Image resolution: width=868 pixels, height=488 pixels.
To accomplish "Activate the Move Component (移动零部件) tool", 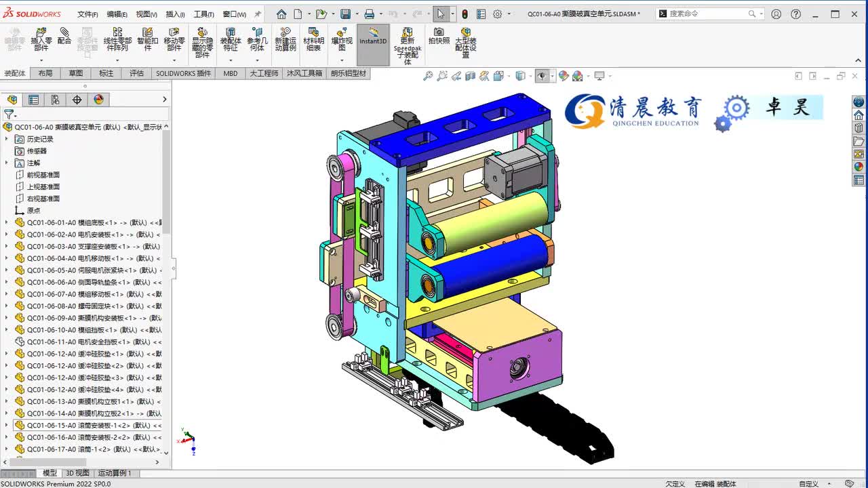I will (x=174, y=39).
